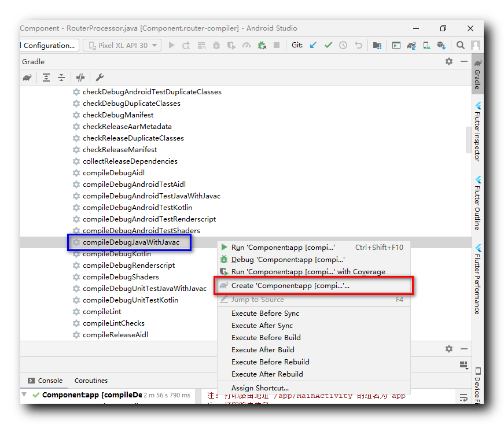The width and height of the screenshot is (504, 424).
Task: Click the Git Show History clock icon
Action: [x=343, y=45]
